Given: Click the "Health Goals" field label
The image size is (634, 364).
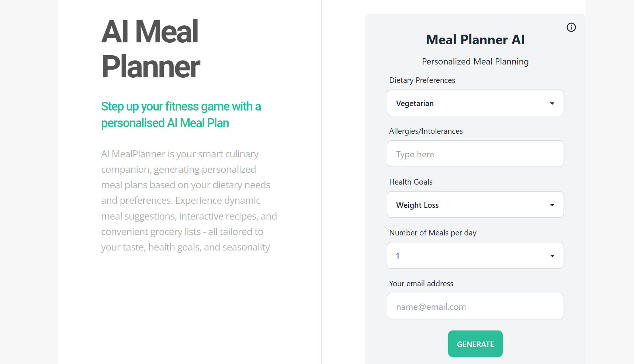Looking at the screenshot, I should point(410,182).
